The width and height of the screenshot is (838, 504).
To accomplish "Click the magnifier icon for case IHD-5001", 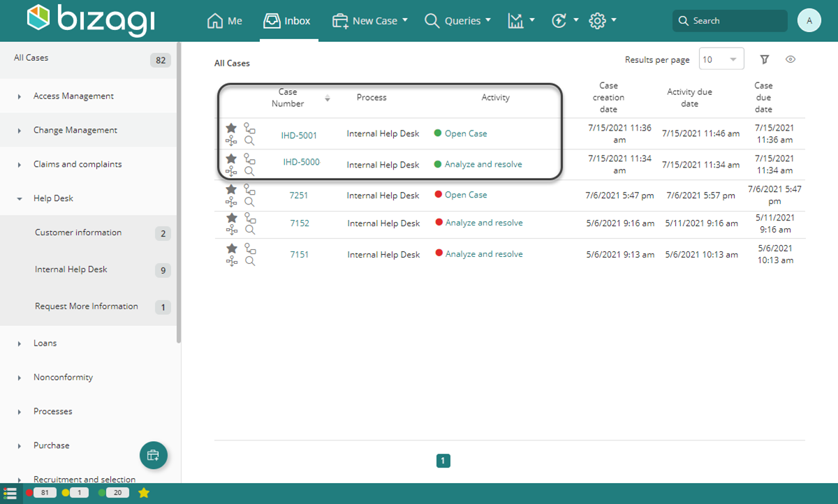I will (x=250, y=140).
